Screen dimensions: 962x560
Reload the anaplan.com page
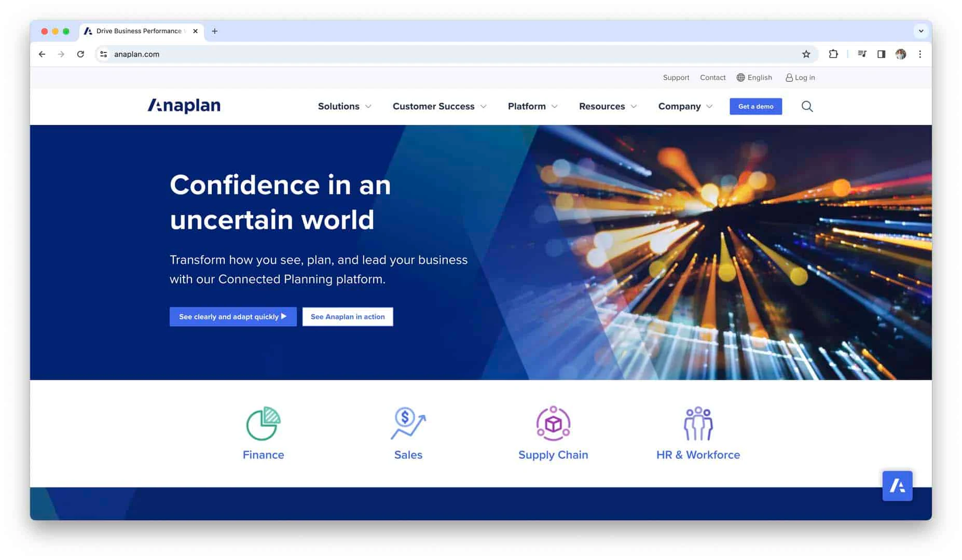click(x=80, y=54)
